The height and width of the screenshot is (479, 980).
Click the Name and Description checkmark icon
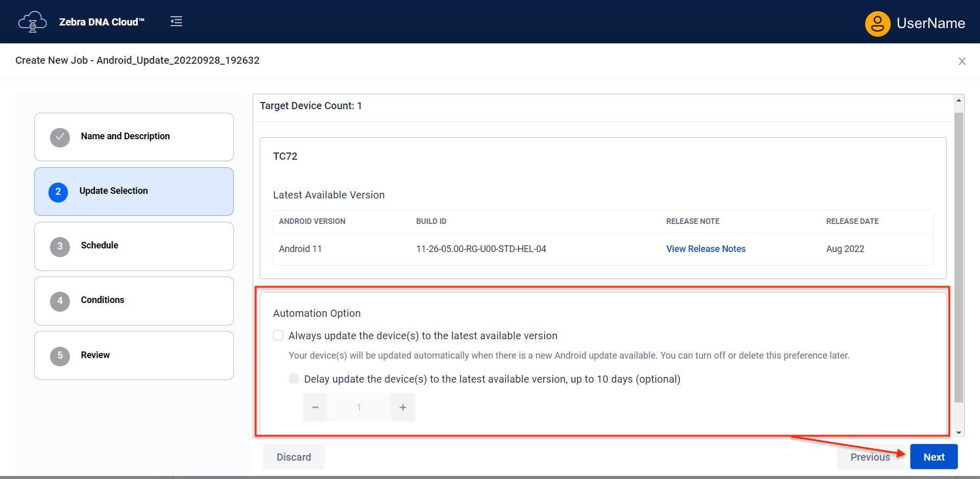point(60,137)
